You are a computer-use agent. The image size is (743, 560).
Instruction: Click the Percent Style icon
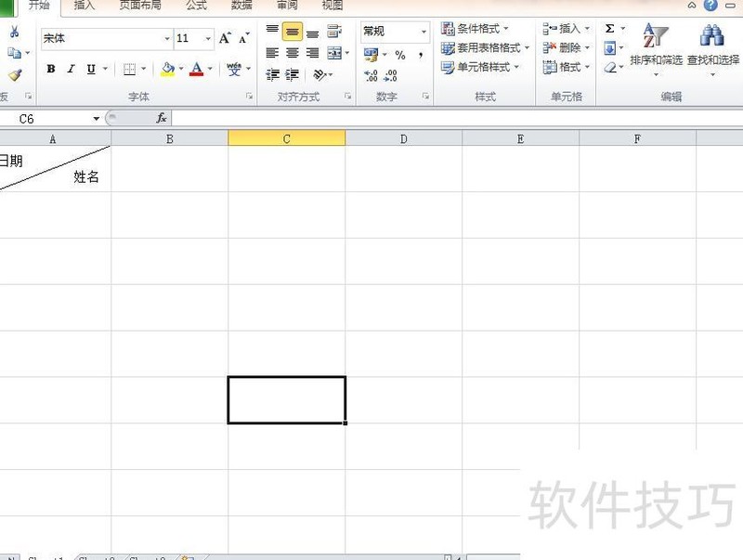tap(400, 55)
